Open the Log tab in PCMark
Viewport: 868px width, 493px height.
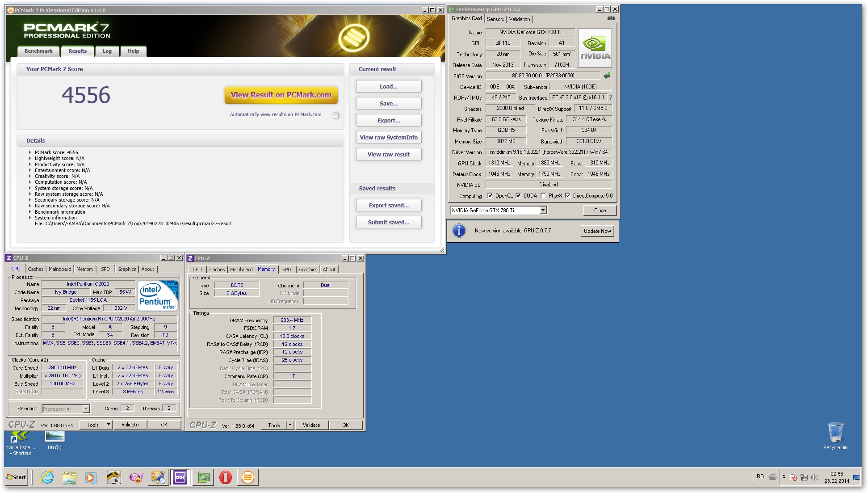click(107, 51)
